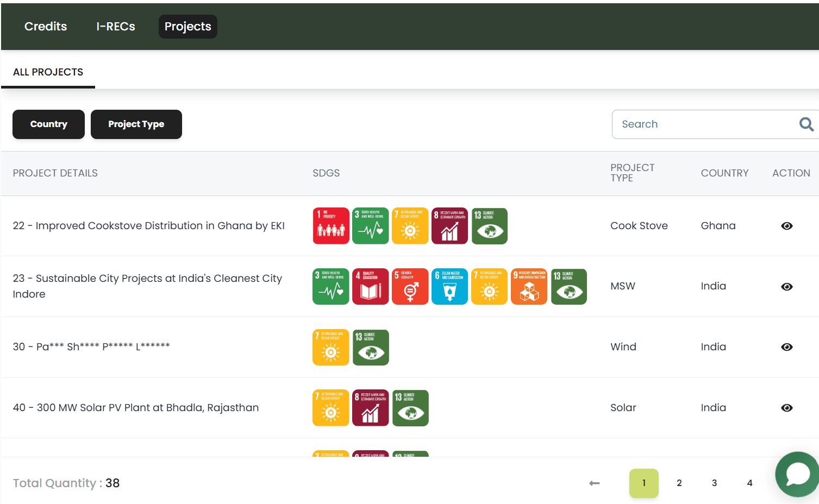
Task: Switch to the Credits tab
Action: tap(45, 26)
